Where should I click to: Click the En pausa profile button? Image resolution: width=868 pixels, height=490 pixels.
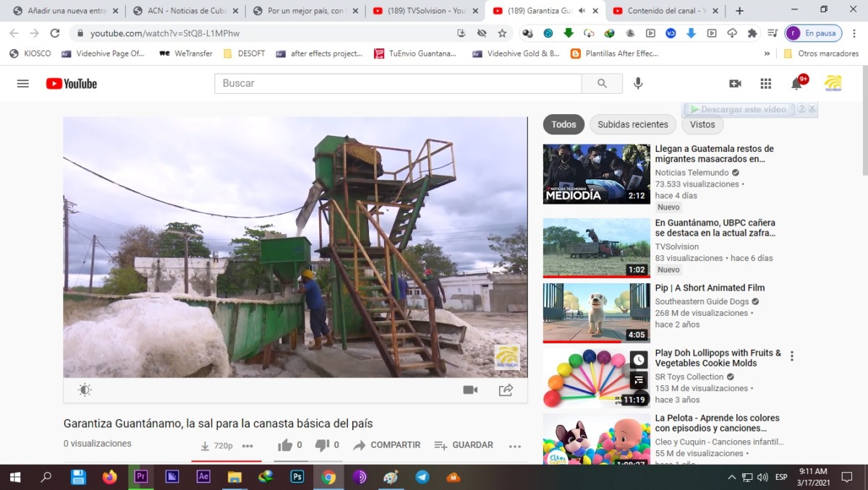tap(812, 33)
